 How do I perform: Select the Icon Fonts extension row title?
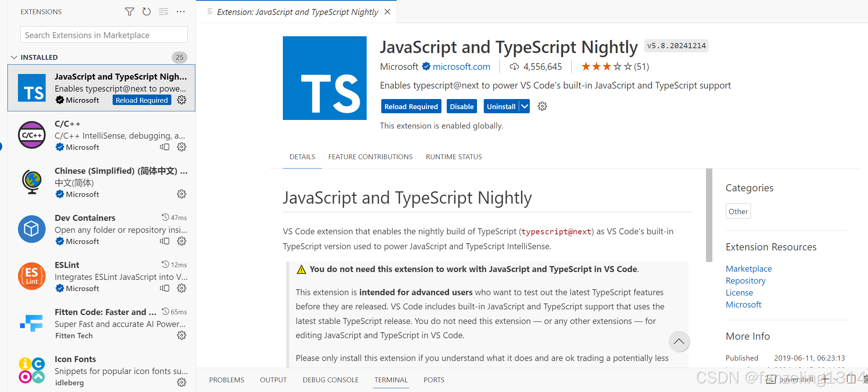[75, 359]
